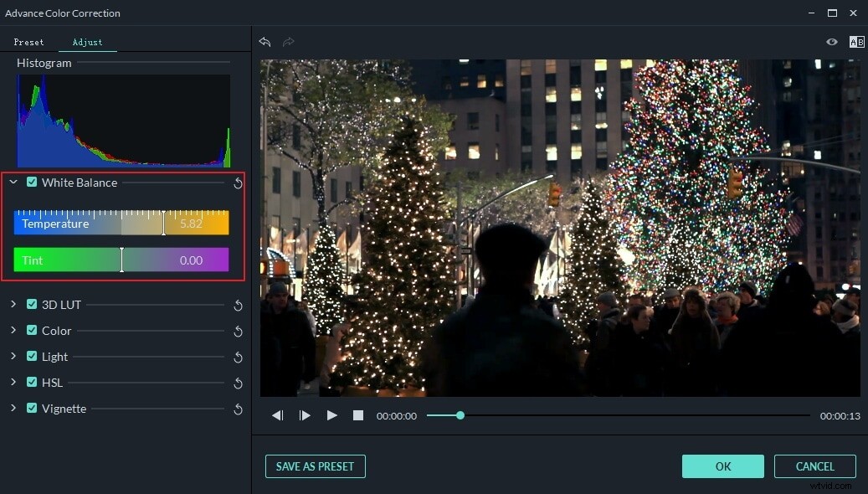Reset the White Balance adjustments
Image resolution: width=868 pixels, height=494 pixels.
(x=238, y=183)
